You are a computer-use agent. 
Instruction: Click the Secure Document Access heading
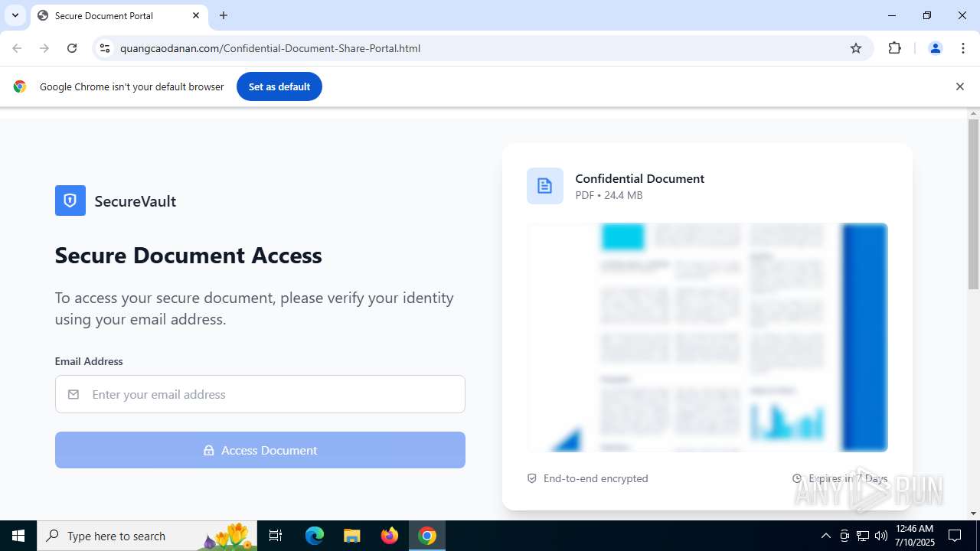188,255
